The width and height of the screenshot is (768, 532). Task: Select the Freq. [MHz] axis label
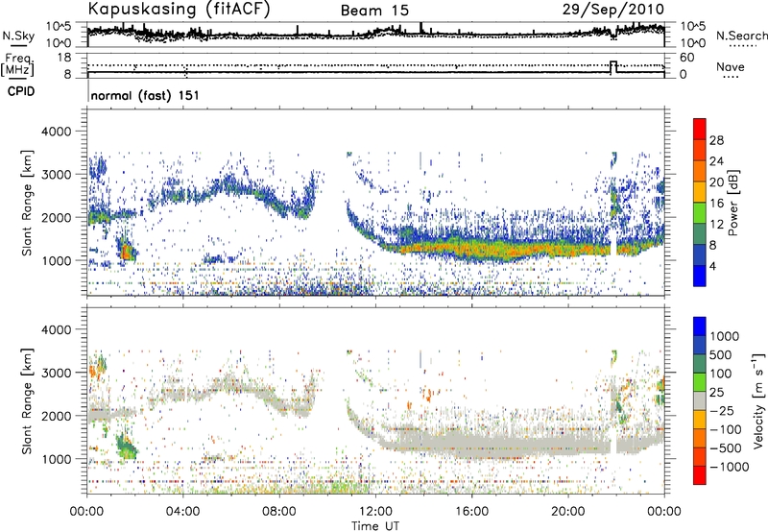pos(18,65)
